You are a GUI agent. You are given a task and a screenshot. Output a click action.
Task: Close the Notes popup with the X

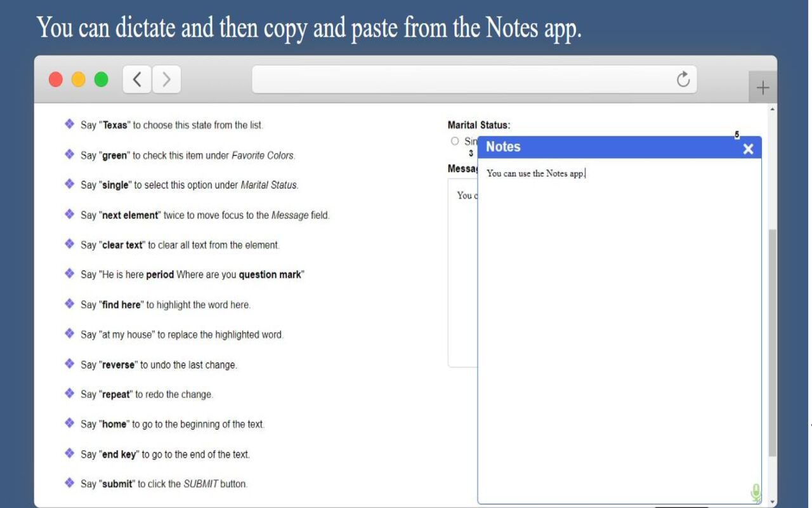(748, 149)
